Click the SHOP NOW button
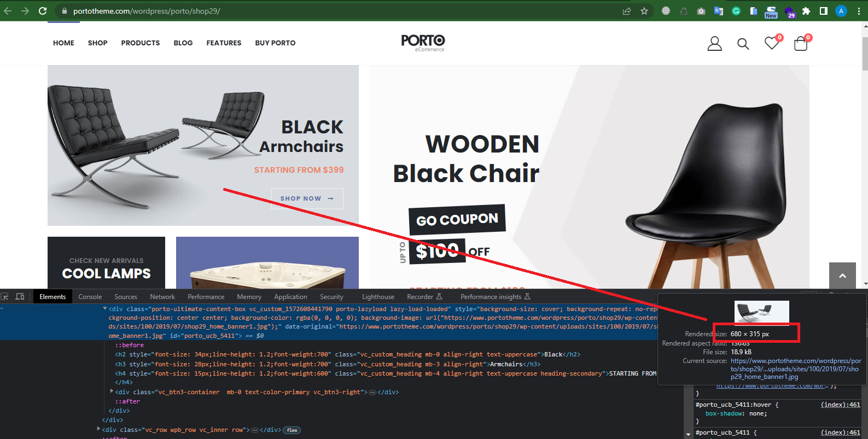The image size is (868, 439). tap(307, 198)
